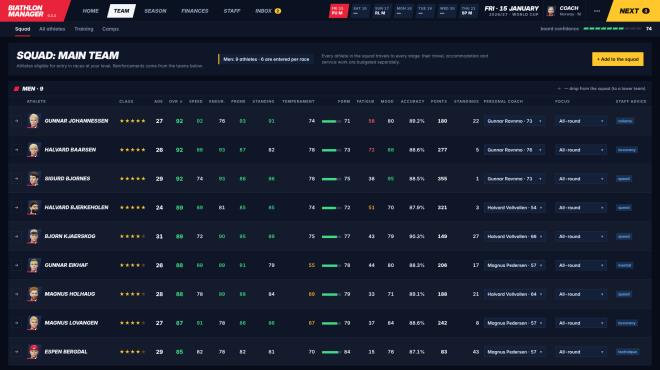
Task: Open Magnus Holhaug's athlete portrait
Action: click(33, 294)
